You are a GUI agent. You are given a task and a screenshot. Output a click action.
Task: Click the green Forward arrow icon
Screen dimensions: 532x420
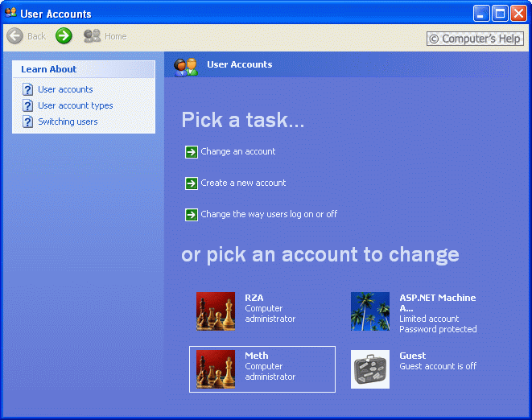64,36
